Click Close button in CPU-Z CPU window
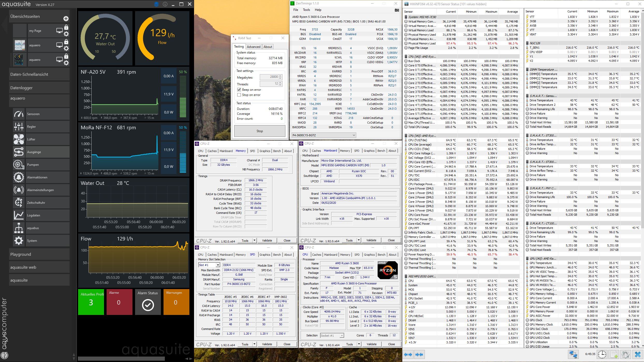This screenshot has height=362, width=644. (391, 344)
